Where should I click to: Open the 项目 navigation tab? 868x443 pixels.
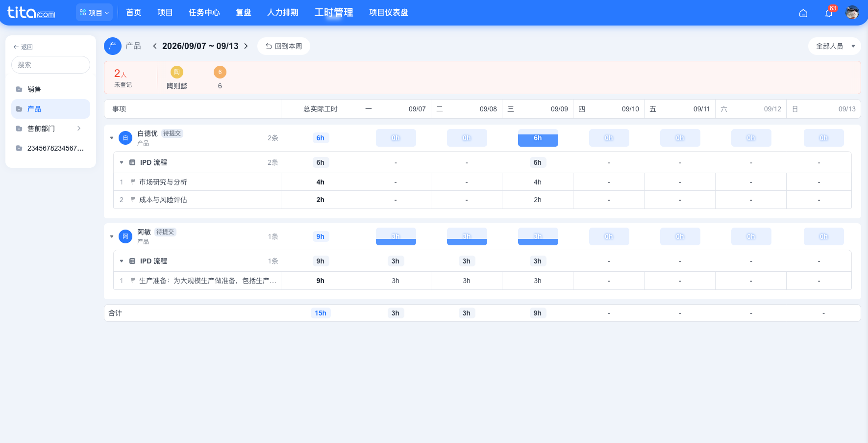[165, 12]
